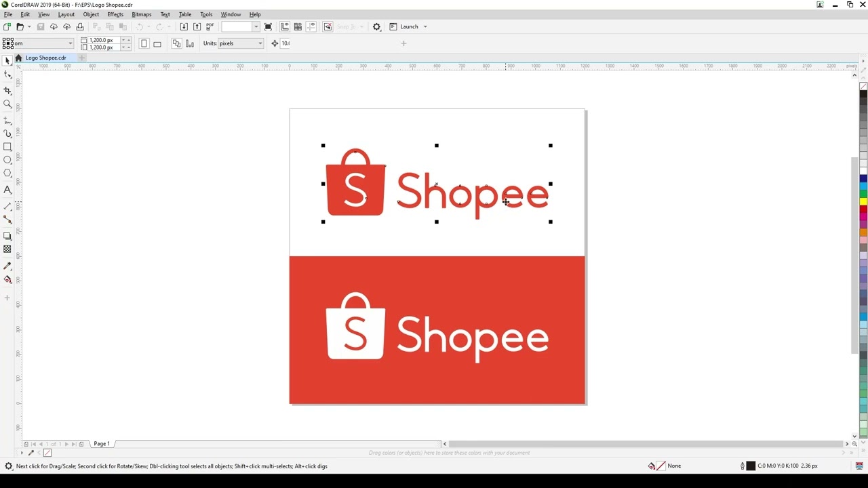868x488 pixels.
Task: Select the Page 1 tab
Action: (x=102, y=444)
